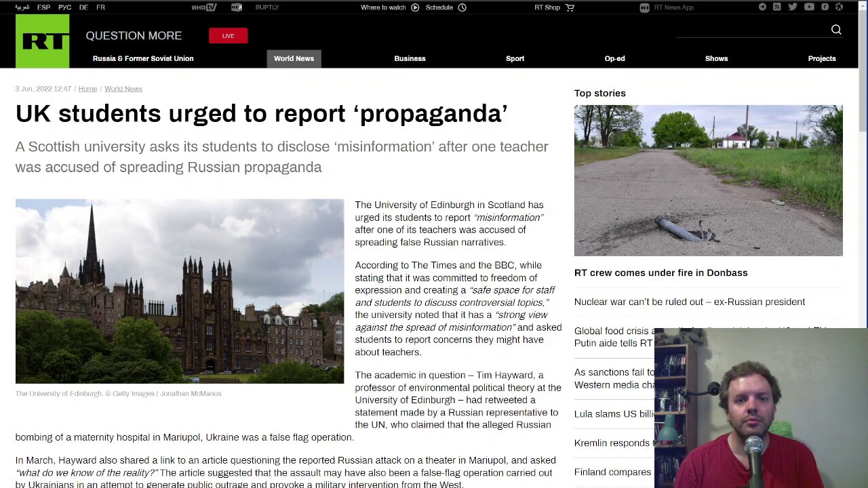Open the RUPTLY link

(x=267, y=7)
